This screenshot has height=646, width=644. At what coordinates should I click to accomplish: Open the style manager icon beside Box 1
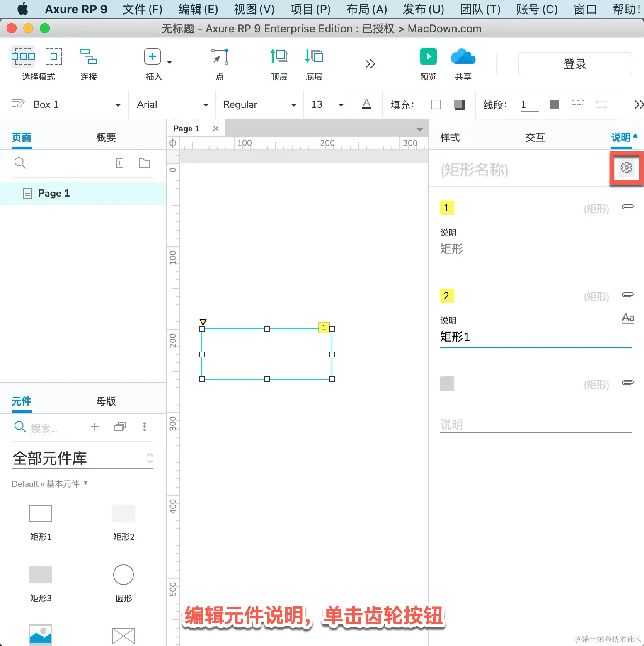pyautogui.click(x=18, y=104)
